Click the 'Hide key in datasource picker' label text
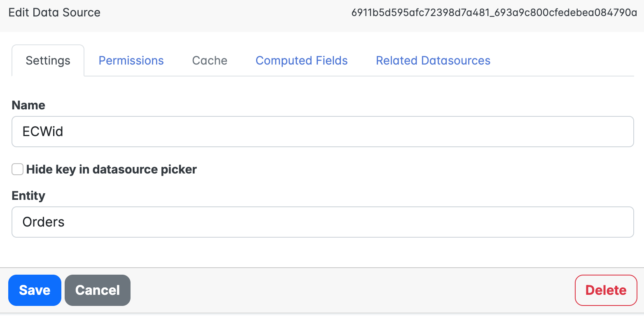The image size is (644, 324). tap(111, 169)
